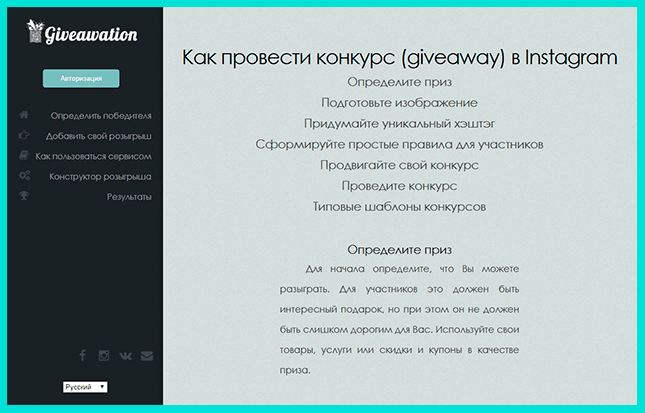Jump to Сформируйте простые правила для участников

pyautogui.click(x=399, y=144)
